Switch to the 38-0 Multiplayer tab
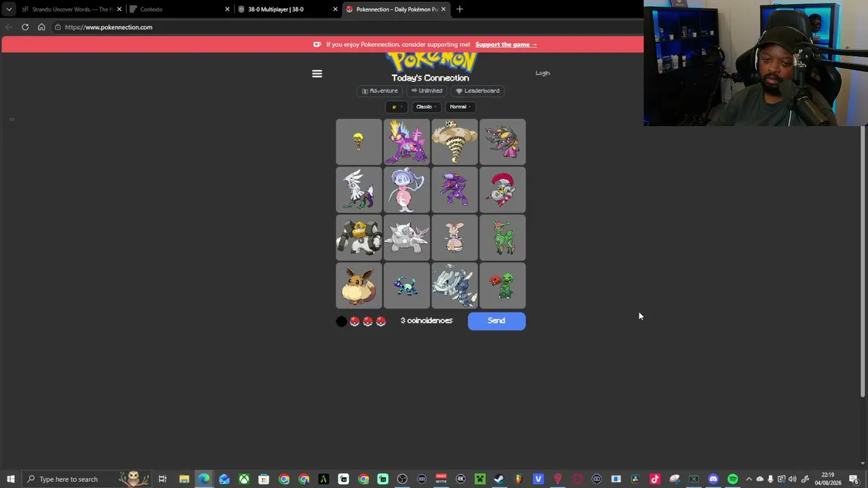 tap(288, 9)
